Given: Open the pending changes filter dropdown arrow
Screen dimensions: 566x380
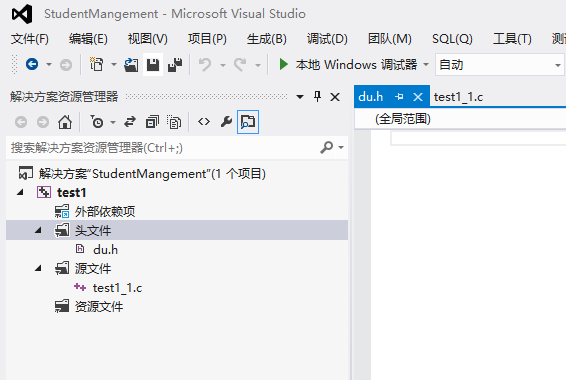Looking at the screenshot, I should pyautogui.click(x=113, y=122).
